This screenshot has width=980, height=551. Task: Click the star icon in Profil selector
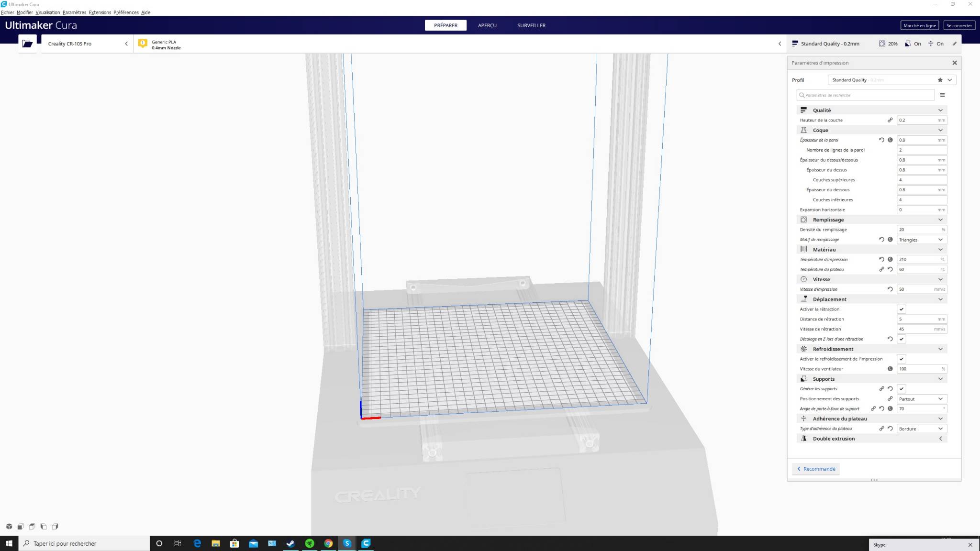point(940,80)
